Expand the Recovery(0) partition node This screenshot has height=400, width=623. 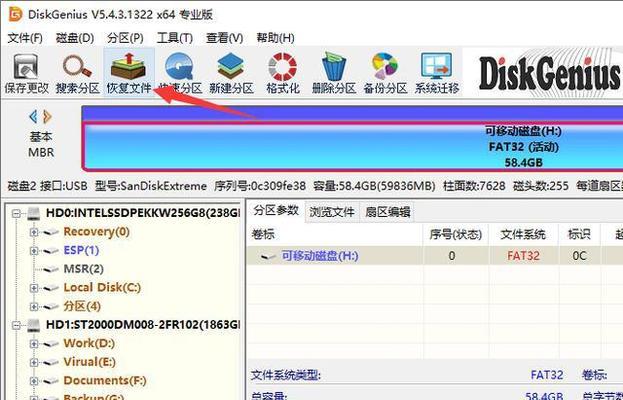[34, 232]
